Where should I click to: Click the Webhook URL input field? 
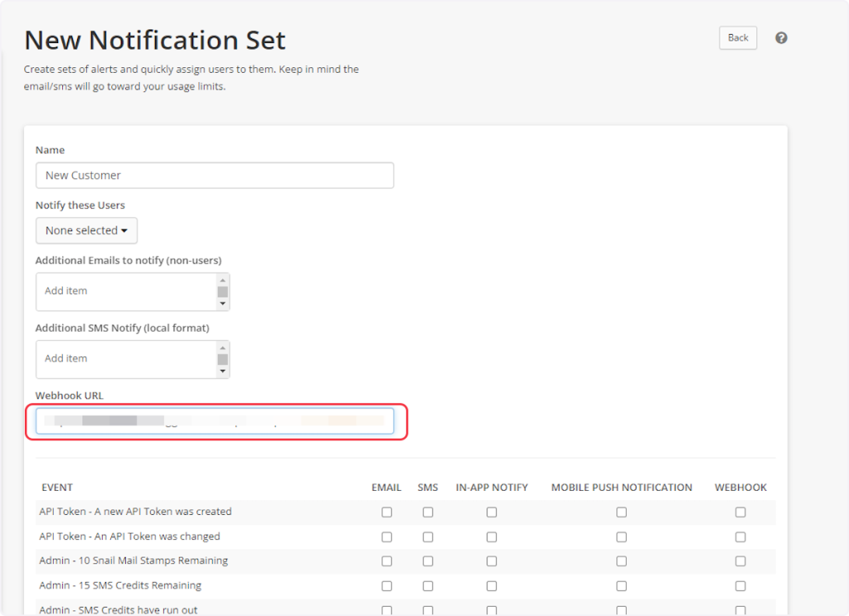214,421
